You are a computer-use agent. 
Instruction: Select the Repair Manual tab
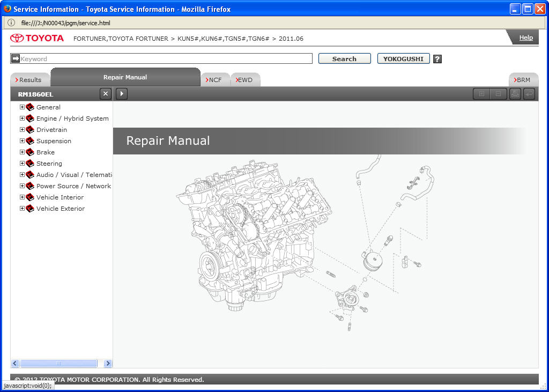(125, 77)
